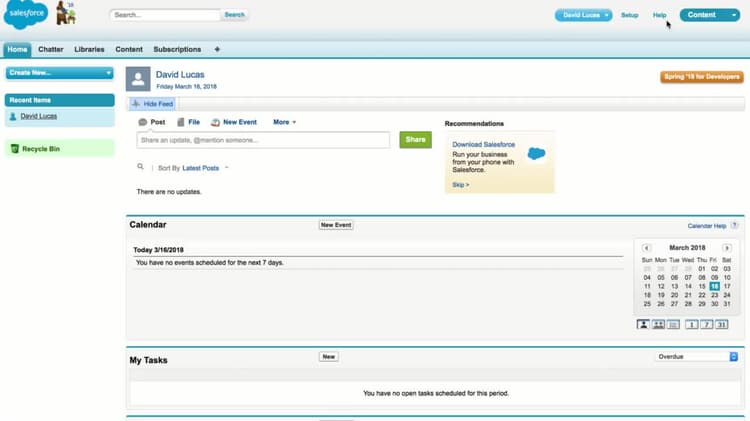Viewport: 750px width, 421px height.
Task: Select the Post speech bubble icon
Action: 143,122
